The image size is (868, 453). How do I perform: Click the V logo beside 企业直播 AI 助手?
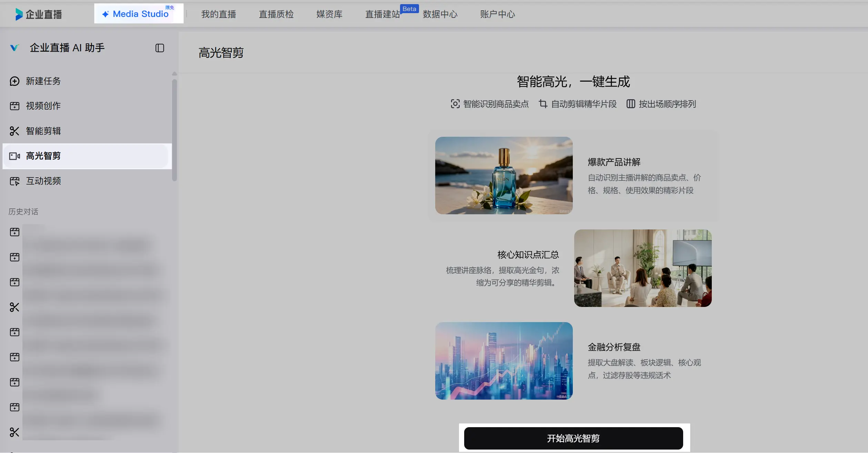pos(14,48)
